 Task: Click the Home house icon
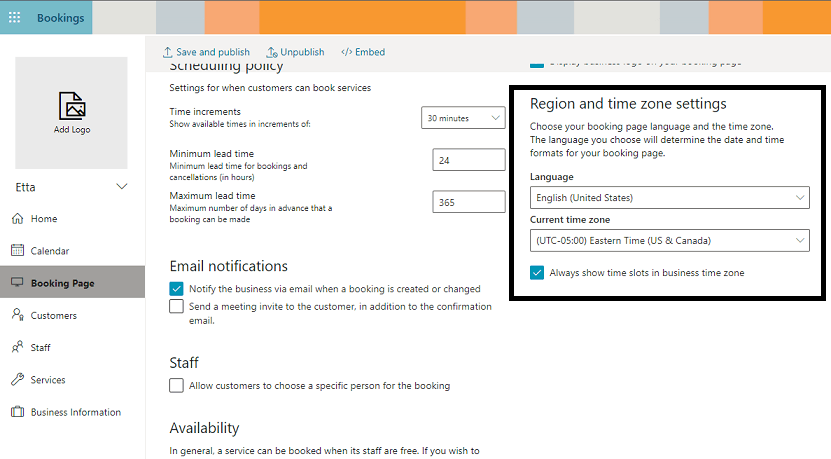pyautogui.click(x=17, y=218)
